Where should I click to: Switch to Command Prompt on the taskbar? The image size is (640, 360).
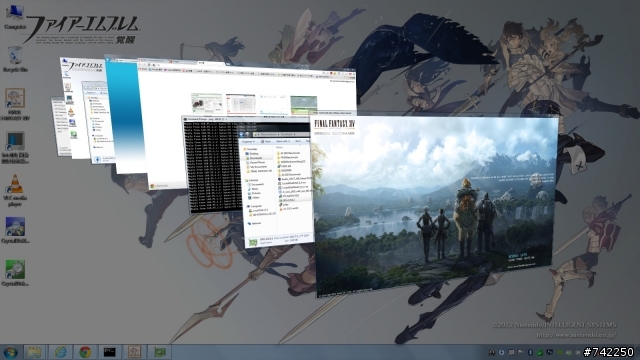click(109, 352)
